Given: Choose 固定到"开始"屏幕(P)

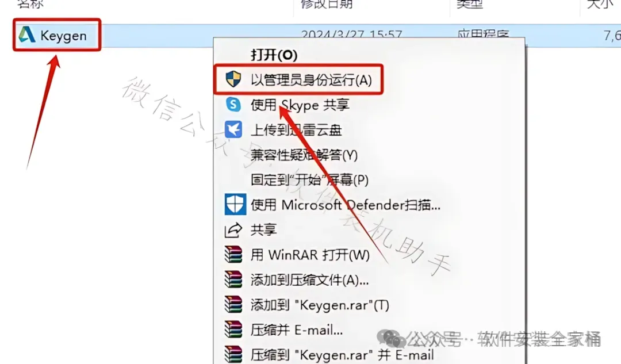Looking at the screenshot, I should tap(309, 180).
